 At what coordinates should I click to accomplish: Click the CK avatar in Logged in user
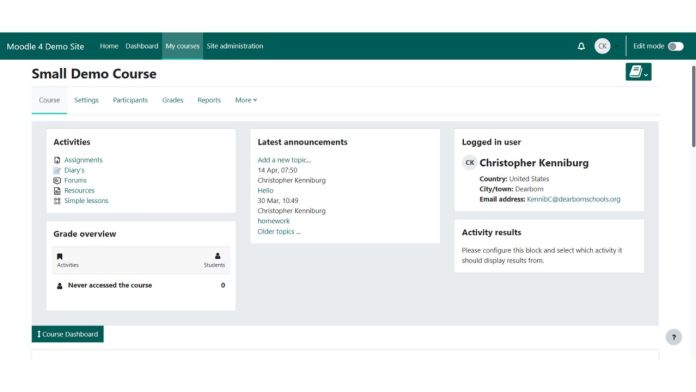pos(469,162)
